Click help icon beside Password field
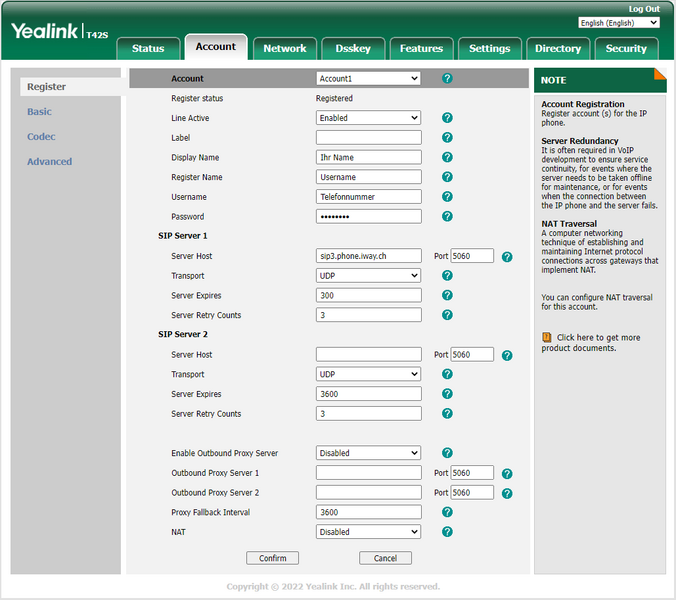676x600 pixels. 447,216
